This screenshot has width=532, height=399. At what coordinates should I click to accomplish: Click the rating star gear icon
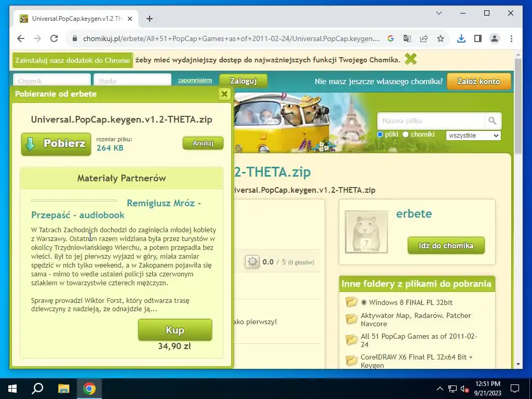[x=252, y=262]
